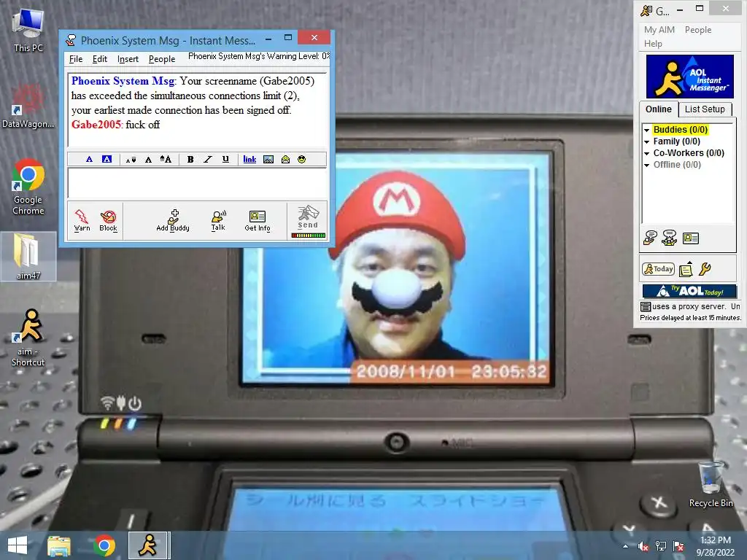Choose the text color icon in IM toolbar

[89, 159]
